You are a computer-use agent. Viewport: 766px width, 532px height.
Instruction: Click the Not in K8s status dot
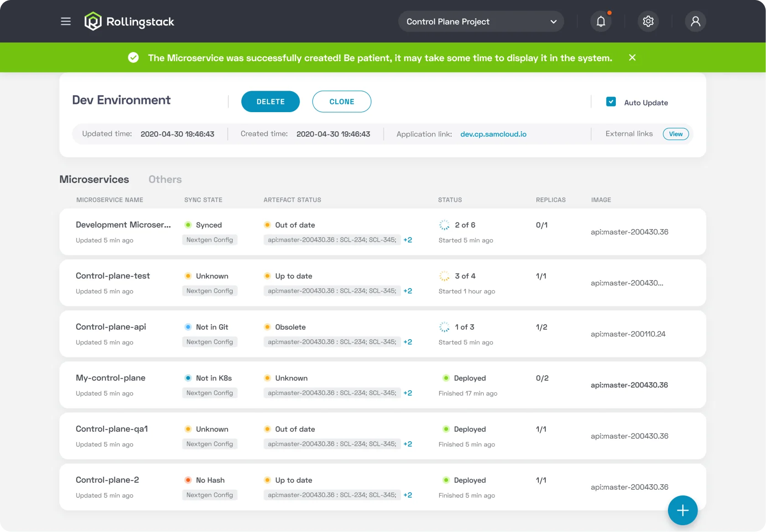coord(188,378)
